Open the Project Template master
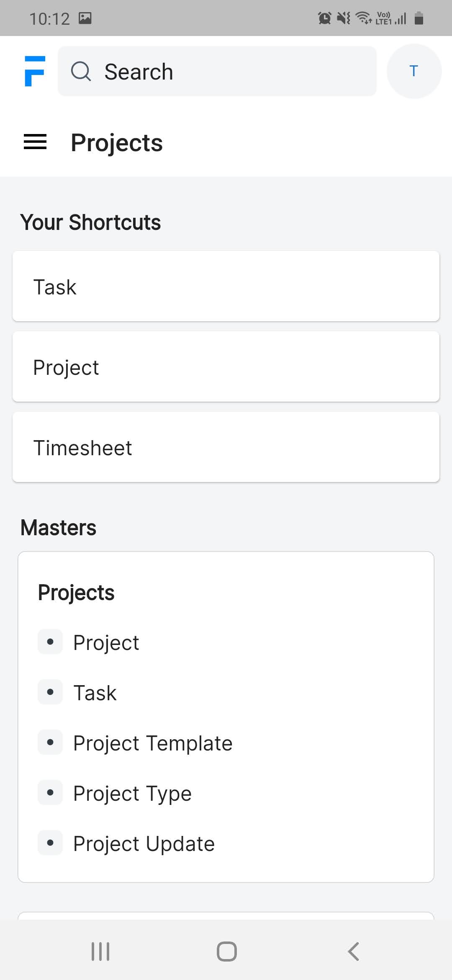This screenshot has width=452, height=980. coord(152,742)
